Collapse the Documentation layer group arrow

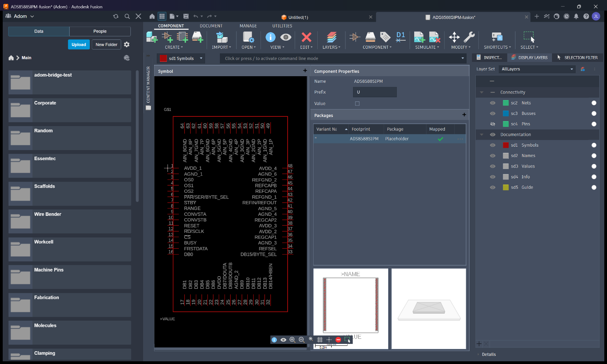pos(482,135)
